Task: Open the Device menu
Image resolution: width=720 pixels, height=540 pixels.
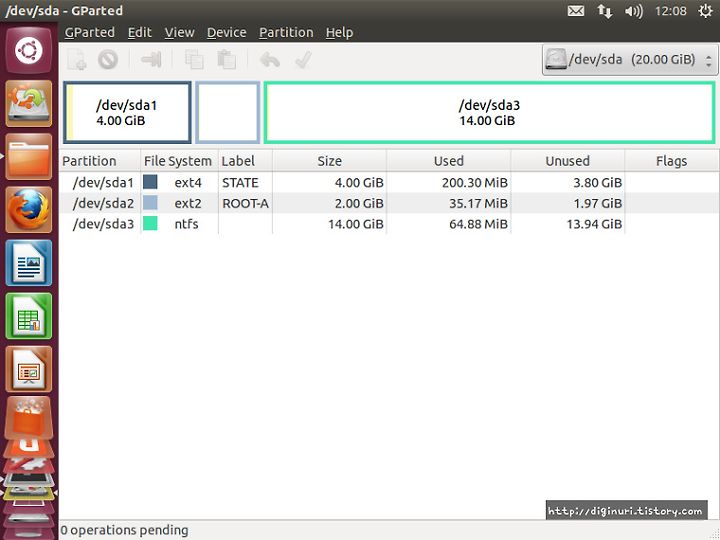Action: (226, 33)
